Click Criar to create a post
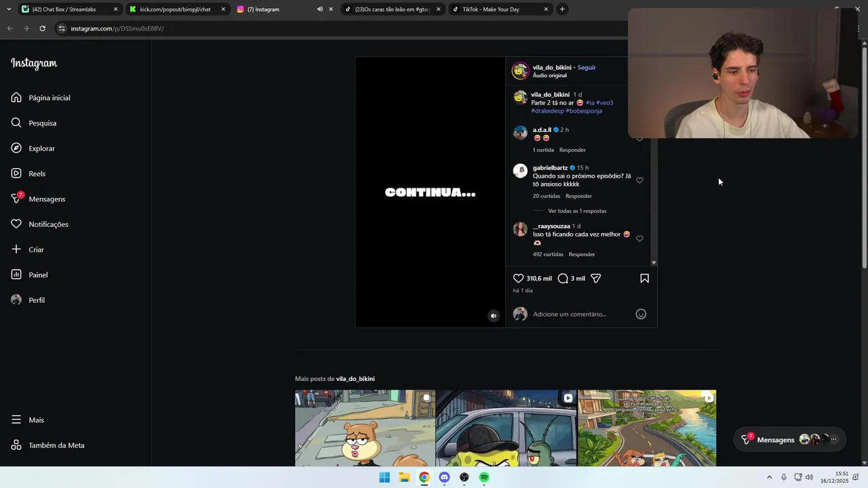 pyautogui.click(x=28, y=249)
